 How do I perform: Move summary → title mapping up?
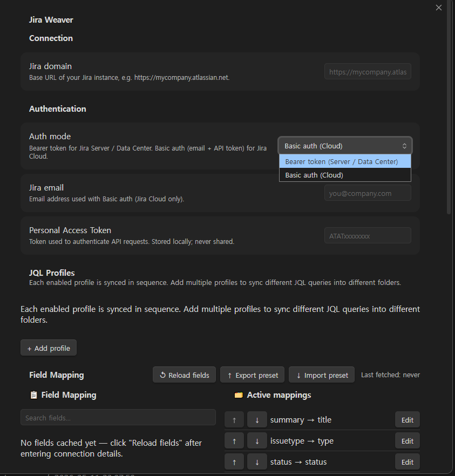pos(234,420)
